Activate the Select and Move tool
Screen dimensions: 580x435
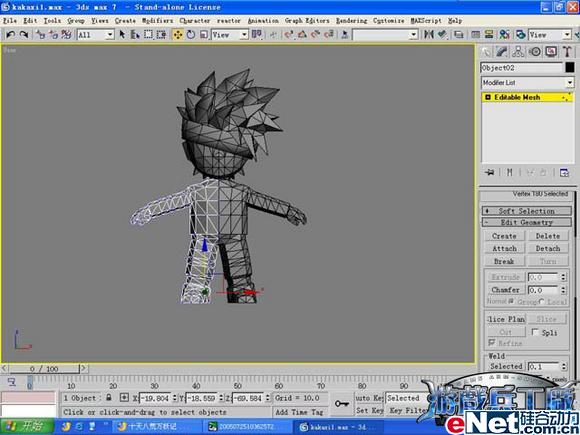(178, 35)
